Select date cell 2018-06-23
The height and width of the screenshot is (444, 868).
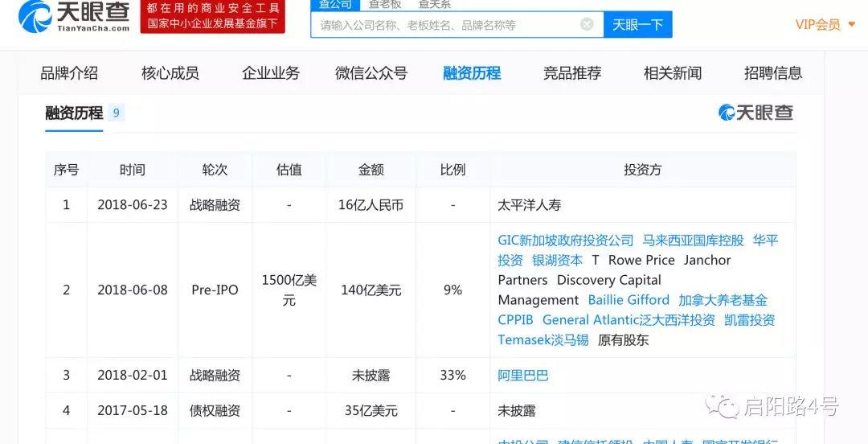pos(133,204)
